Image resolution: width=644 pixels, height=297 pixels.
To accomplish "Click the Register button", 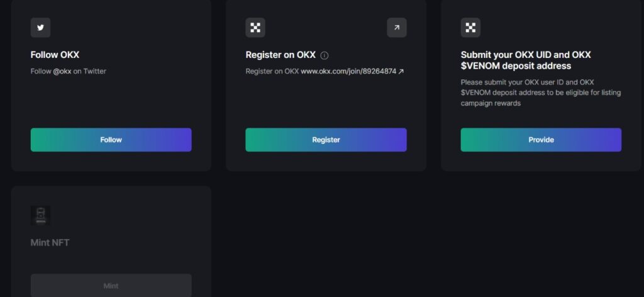I will tap(326, 140).
